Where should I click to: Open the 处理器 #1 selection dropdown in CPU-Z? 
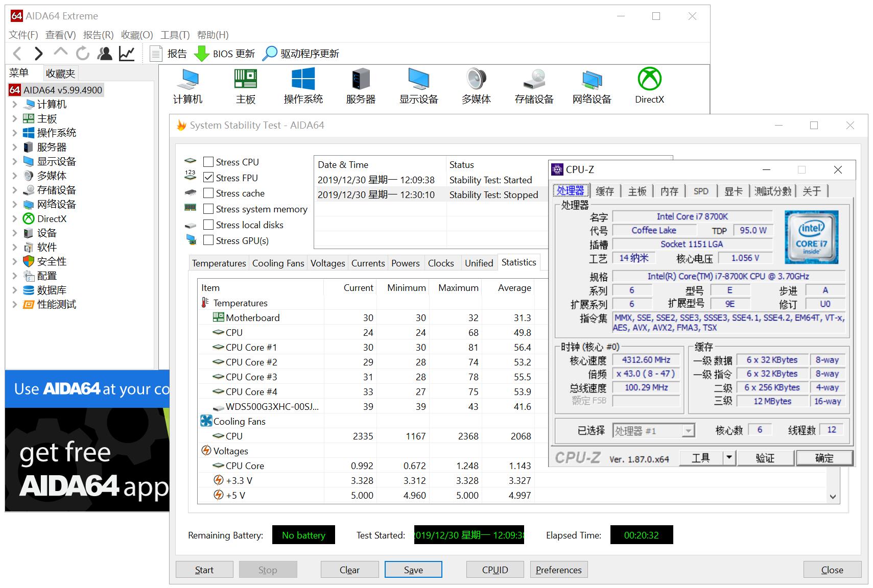pyautogui.click(x=688, y=431)
